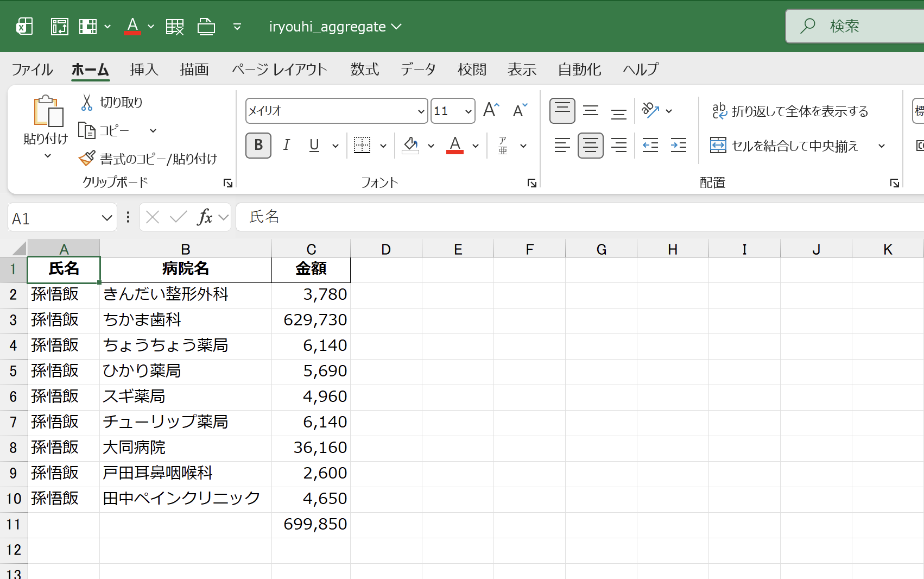
Task: Click the Format Painter brush icon
Action: (87, 159)
